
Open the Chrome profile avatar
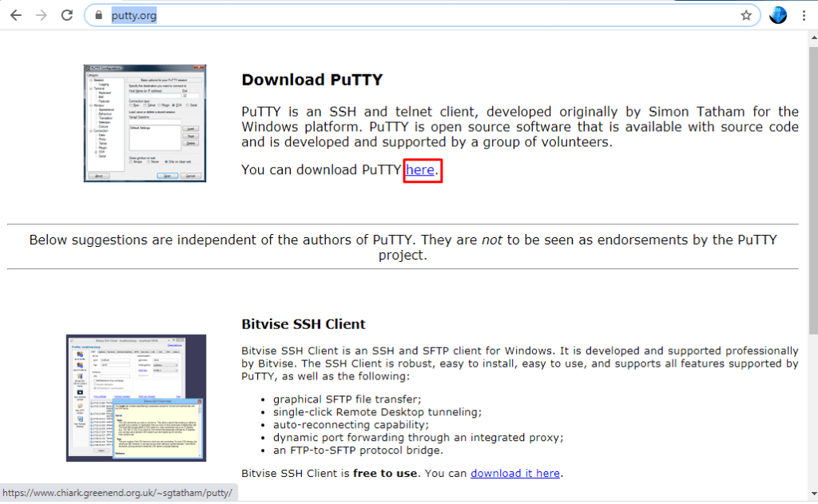(x=777, y=15)
